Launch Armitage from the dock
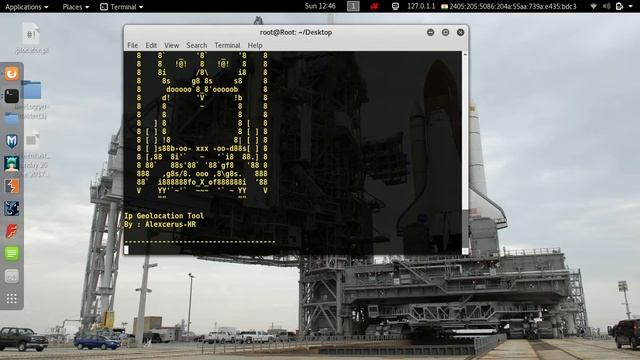 11,163
